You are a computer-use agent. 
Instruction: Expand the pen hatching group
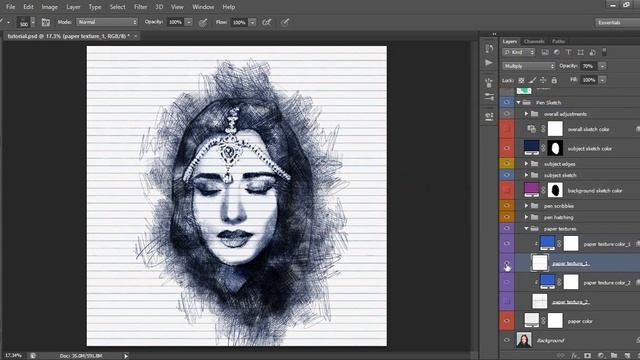click(x=526, y=217)
